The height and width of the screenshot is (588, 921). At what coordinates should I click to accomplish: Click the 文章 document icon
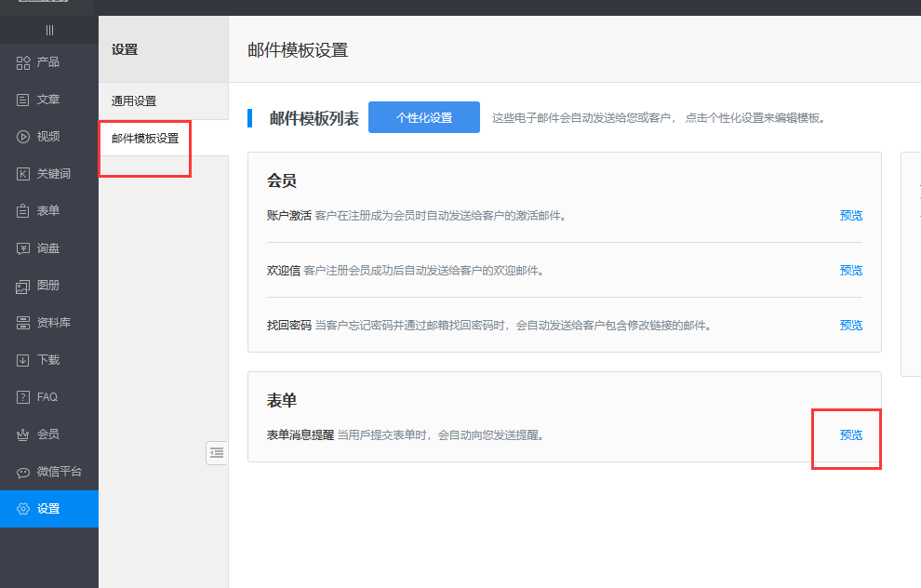[23, 100]
